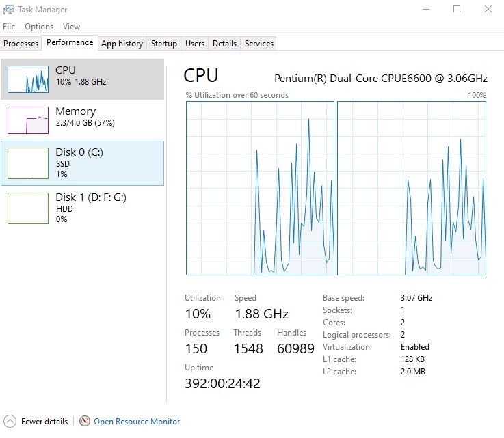The height and width of the screenshot is (438, 504).
Task: Switch to the Services tab
Action: (x=259, y=44)
